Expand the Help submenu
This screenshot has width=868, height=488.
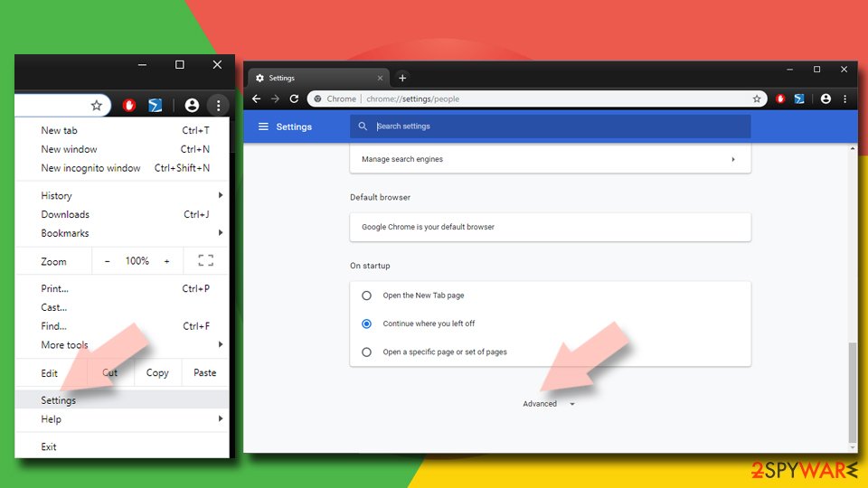point(221,418)
